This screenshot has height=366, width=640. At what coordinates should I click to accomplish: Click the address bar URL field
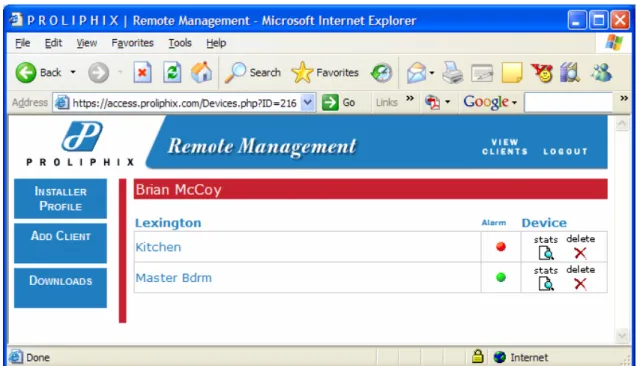(x=184, y=103)
